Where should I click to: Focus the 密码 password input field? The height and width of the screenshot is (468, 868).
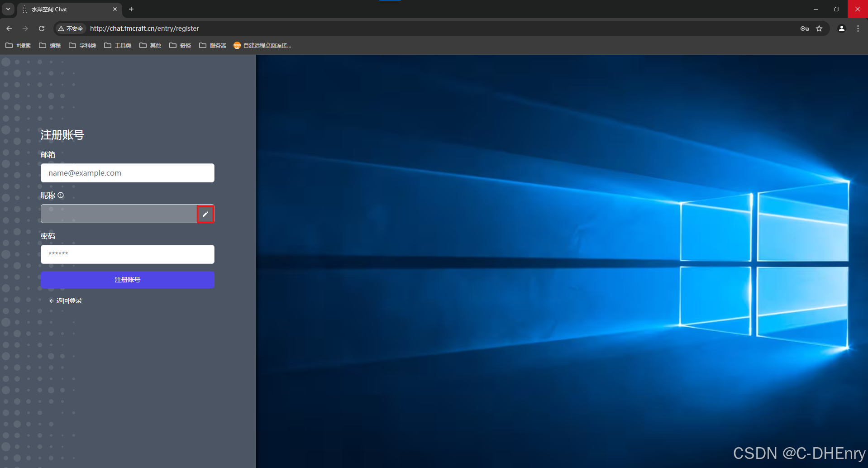(128, 254)
